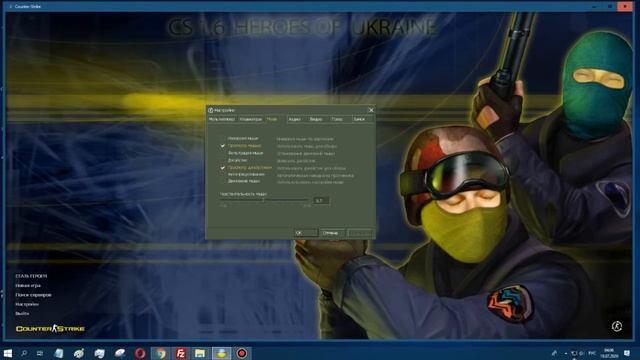Click the network icon in the system tray
Image resolution: width=640 pixels, height=360 pixels.
[574, 353]
